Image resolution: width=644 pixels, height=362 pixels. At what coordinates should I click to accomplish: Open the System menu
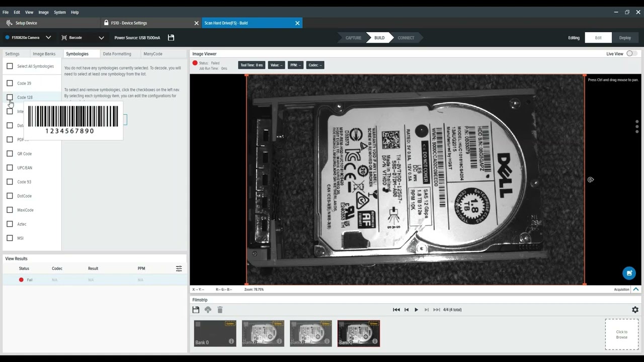60,12
